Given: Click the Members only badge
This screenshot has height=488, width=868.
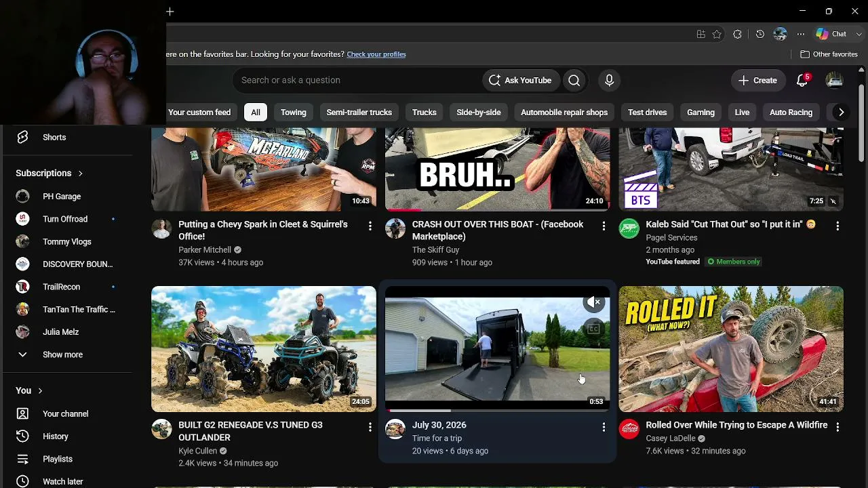Looking at the screenshot, I should coord(733,262).
